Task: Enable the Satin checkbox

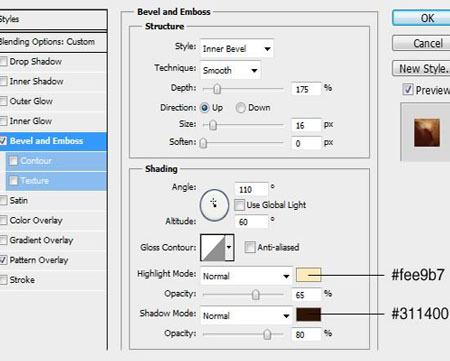Action: pos(3,201)
